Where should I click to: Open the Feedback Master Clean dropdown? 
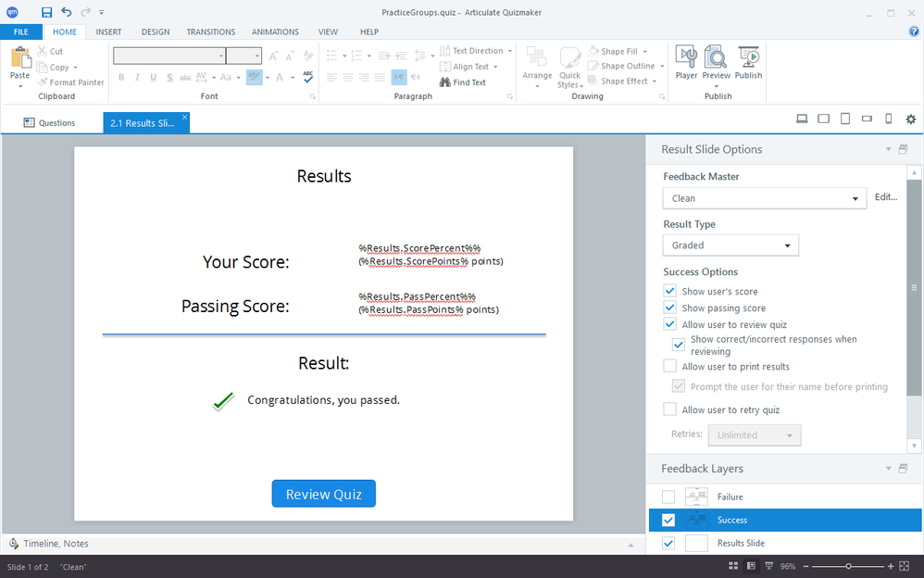(x=764, y=198)
